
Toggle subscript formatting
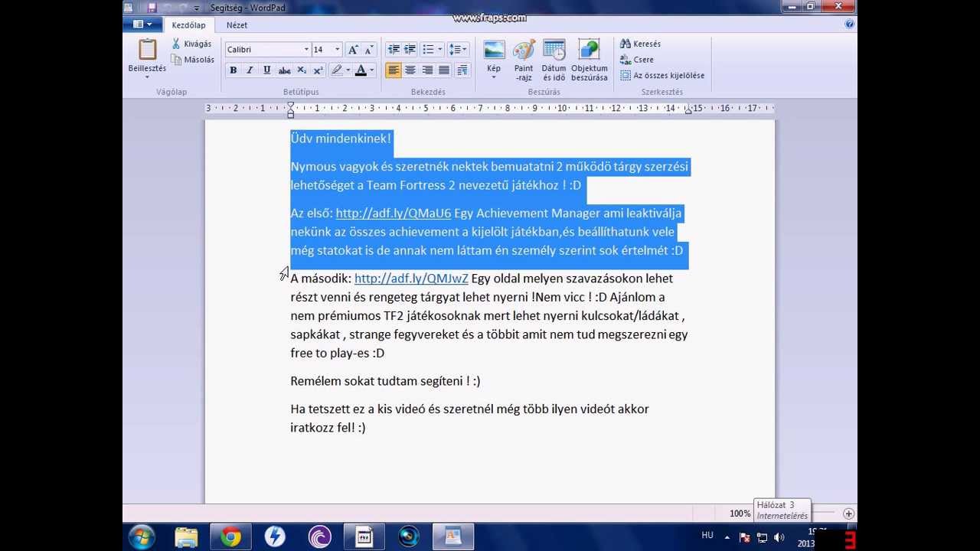point(301,70)
